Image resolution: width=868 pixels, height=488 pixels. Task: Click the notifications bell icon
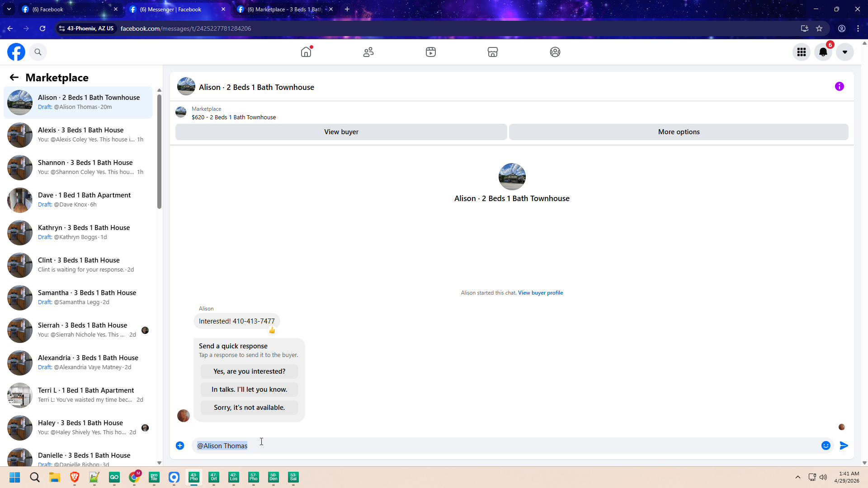tap(823, 52)
